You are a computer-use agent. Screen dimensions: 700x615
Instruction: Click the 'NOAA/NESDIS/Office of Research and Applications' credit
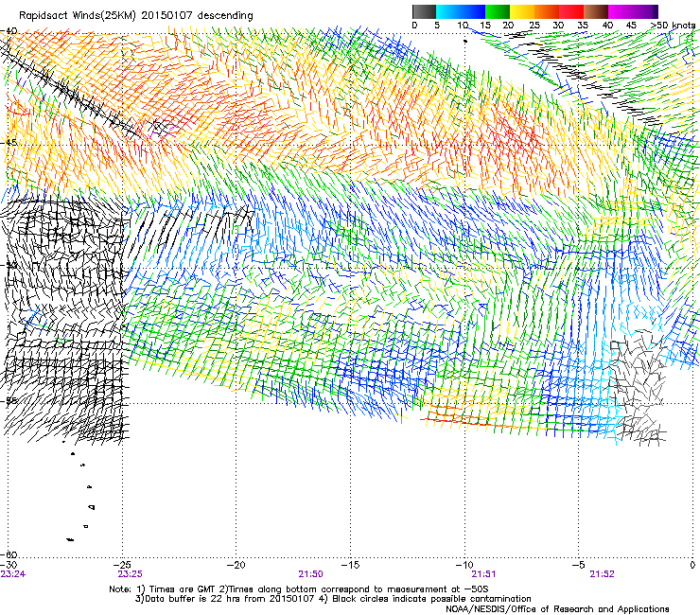(557, 609)
